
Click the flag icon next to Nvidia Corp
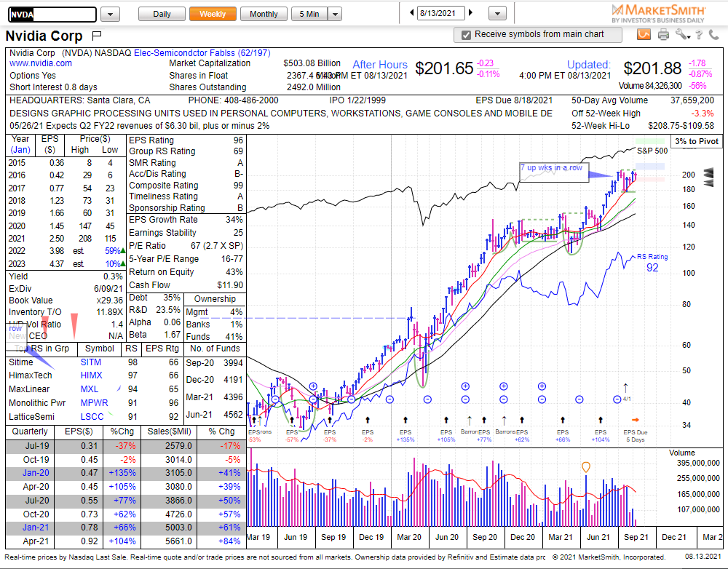tap(95, 35)
